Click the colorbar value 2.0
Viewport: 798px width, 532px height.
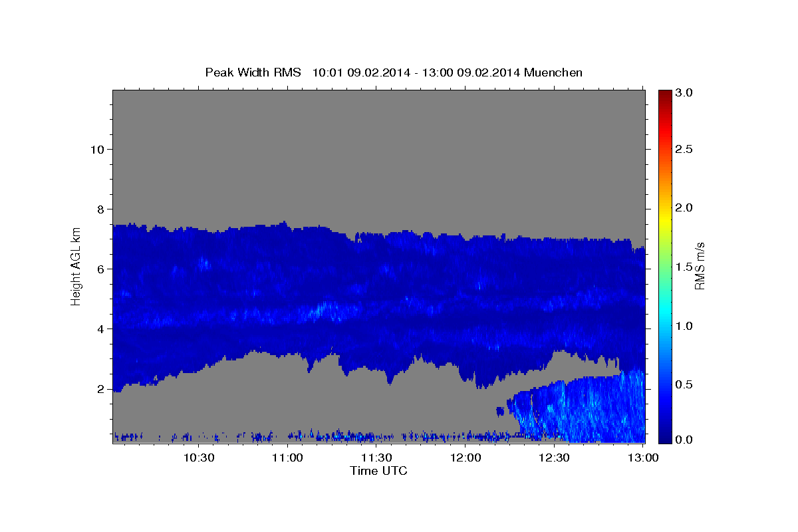(x=686, y=207)
